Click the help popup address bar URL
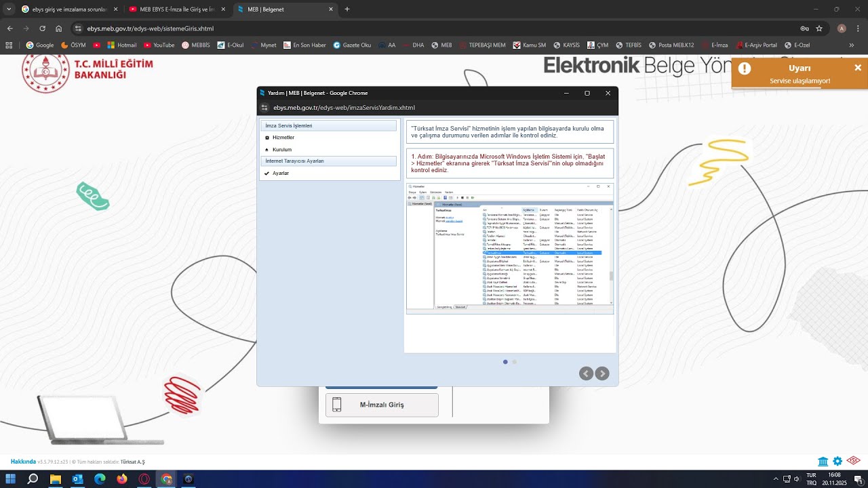Image resolution: width=868 pixels, height=488 pixels. pos(344,108)
